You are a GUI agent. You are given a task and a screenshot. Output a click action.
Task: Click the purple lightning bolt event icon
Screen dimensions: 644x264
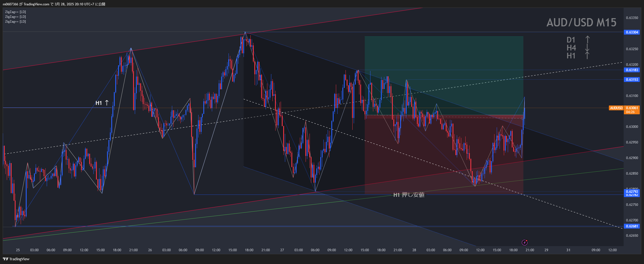click(524, 242)
